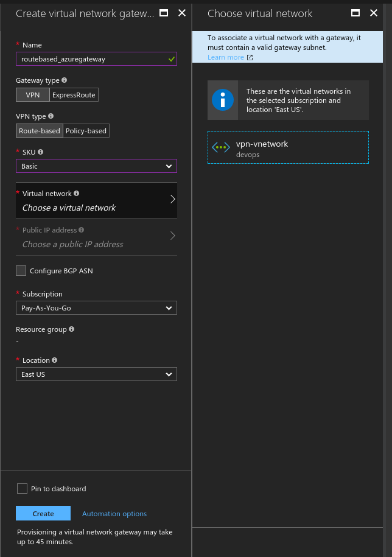
Task: Click the Virtual network info icon
Action: click(x=76, y=193)
